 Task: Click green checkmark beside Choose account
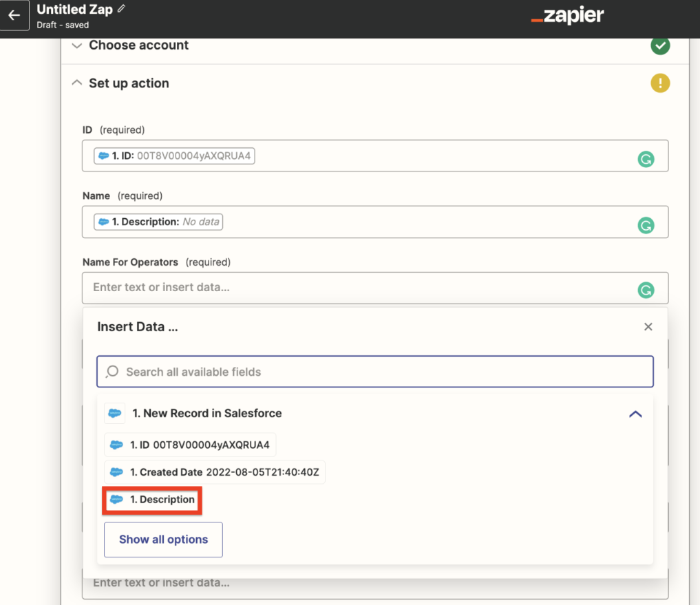click(660, 45)
